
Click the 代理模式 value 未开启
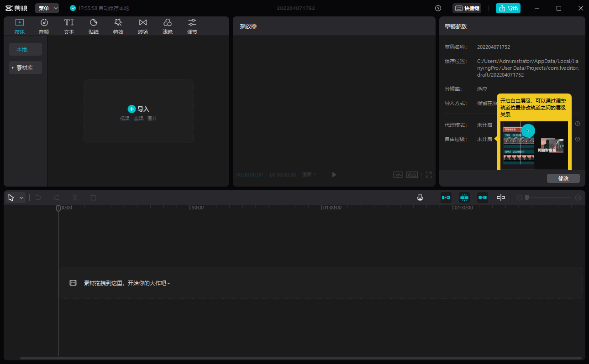tap(484, 125)
